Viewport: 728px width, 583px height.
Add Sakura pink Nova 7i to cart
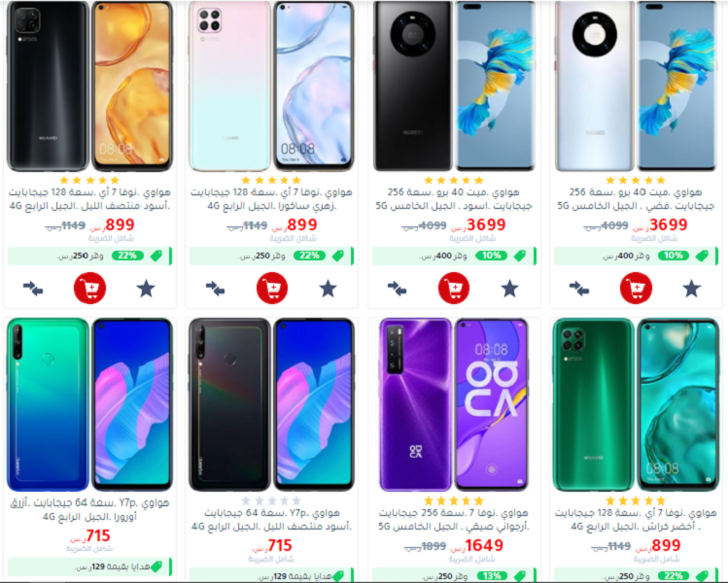coord(272,289)
